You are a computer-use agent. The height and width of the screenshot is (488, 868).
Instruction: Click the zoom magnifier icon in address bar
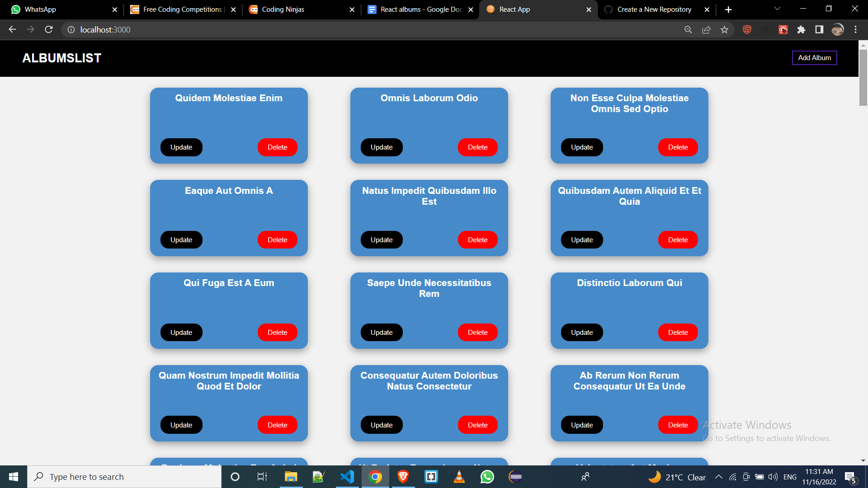click(688, 30)
